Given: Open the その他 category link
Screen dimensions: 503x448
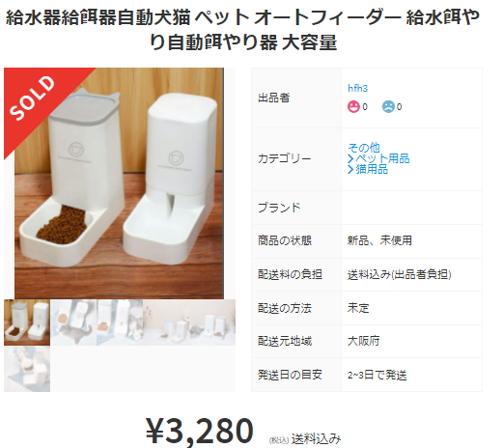Looking at the screenshot, I should click(364, 148).
